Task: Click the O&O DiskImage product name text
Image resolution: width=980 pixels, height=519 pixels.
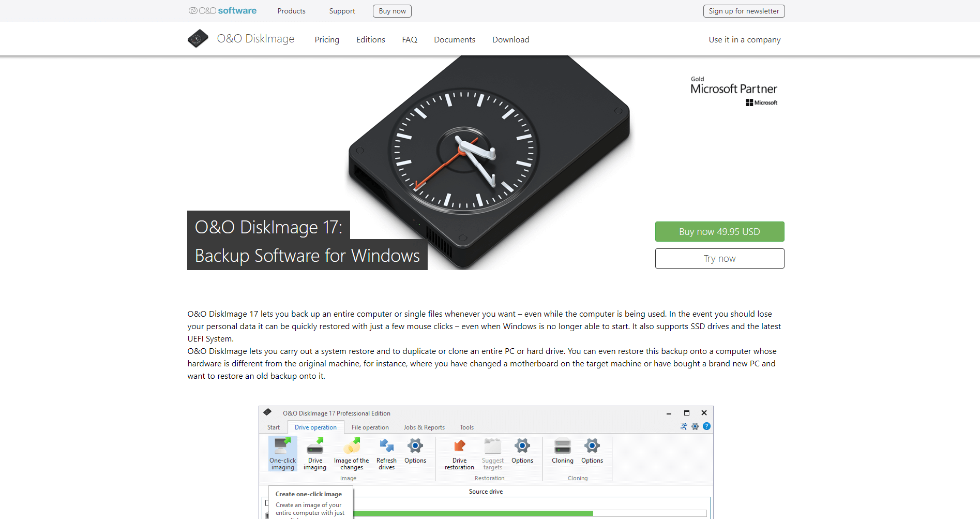Action: [x=255, y=39]
